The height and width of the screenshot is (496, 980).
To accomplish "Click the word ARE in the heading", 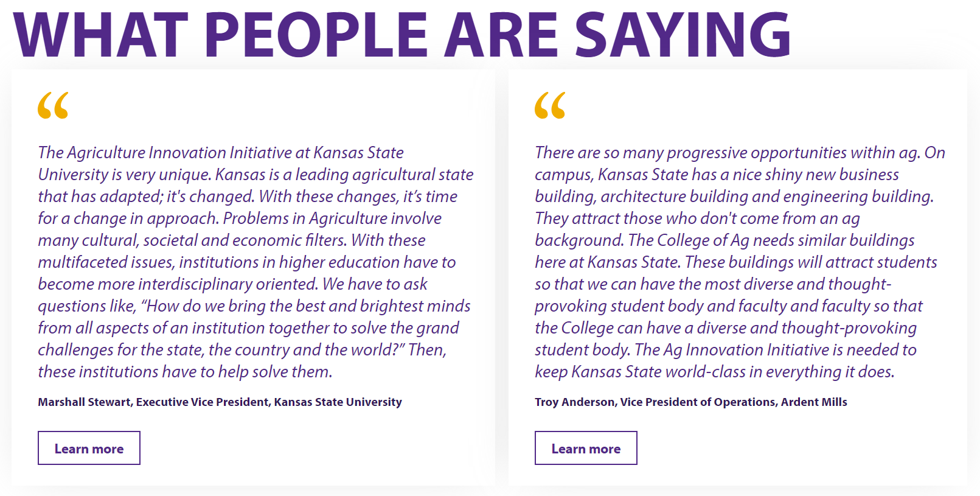I will [x=501, y=35].
